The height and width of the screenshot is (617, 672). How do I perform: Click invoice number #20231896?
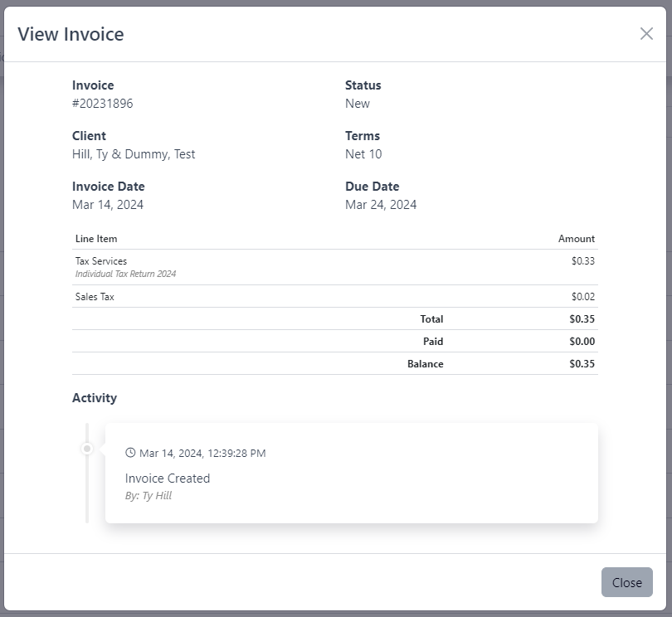point(101,103)
